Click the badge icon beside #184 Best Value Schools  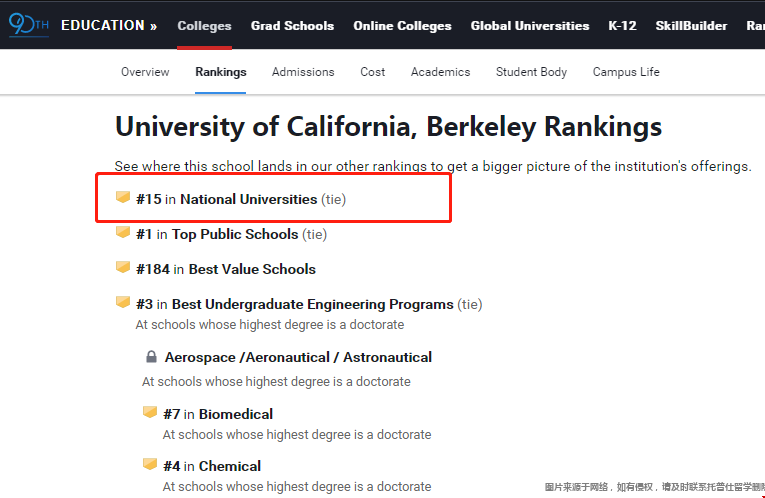pos(123,267)
